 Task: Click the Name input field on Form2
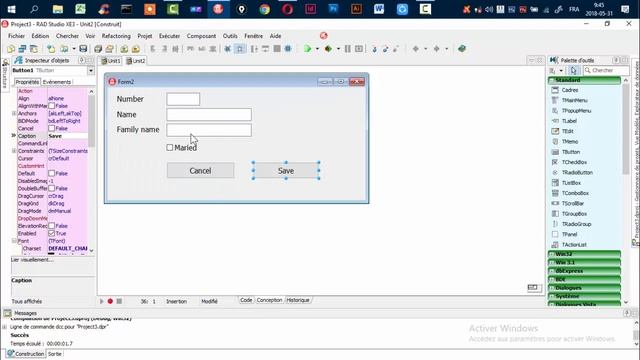pyautogui.click(x=209, y=115)
